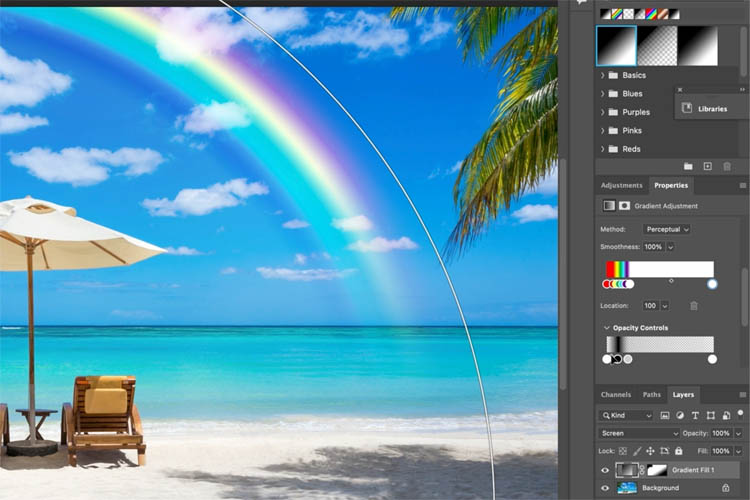Lock all attributes of the layer
The width and height of the screenshot is (750, 500).
[x=678, y=451]
